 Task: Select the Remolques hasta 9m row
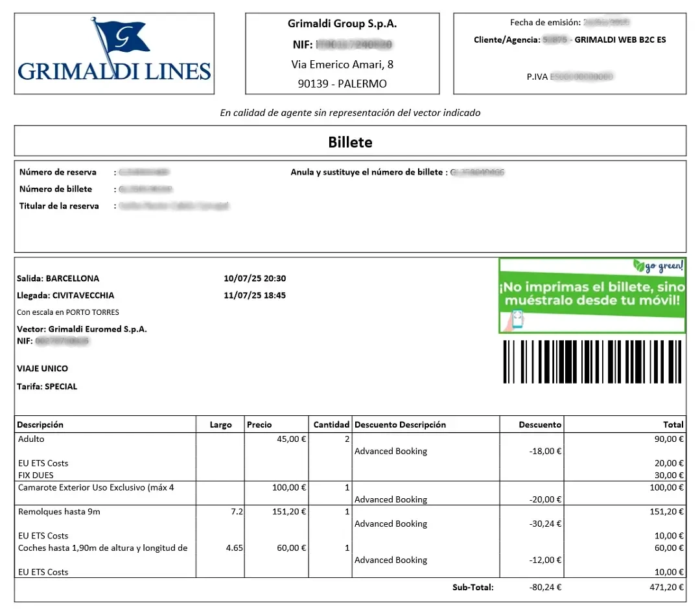pos(350,523)
